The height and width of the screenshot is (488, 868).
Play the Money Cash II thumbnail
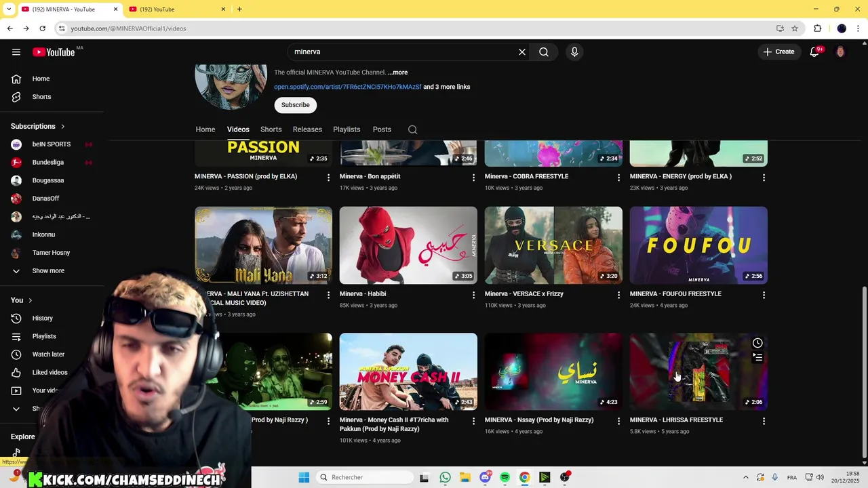pos(408,371)
